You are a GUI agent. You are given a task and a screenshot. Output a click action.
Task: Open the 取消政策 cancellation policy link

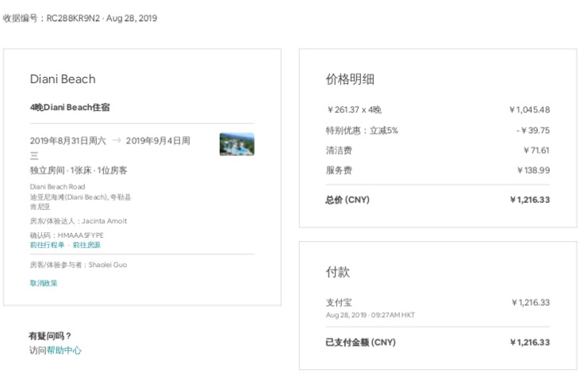44,283
